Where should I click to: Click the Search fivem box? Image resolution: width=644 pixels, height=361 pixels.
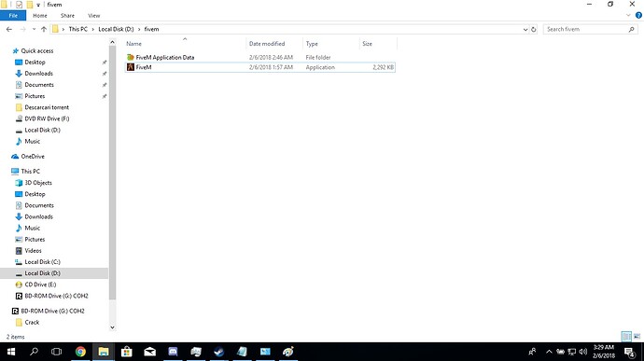(590, 29)
